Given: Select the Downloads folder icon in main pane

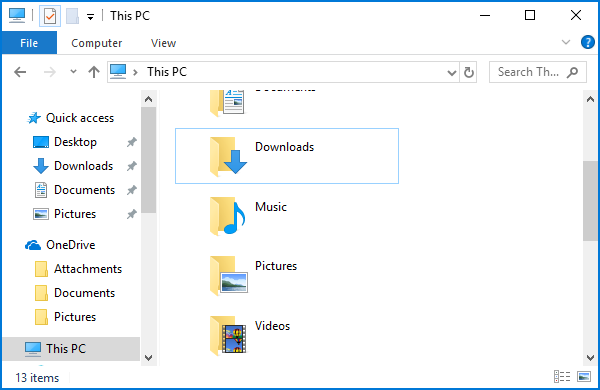Looking at the screenshot, I should (x=228, y=156).
